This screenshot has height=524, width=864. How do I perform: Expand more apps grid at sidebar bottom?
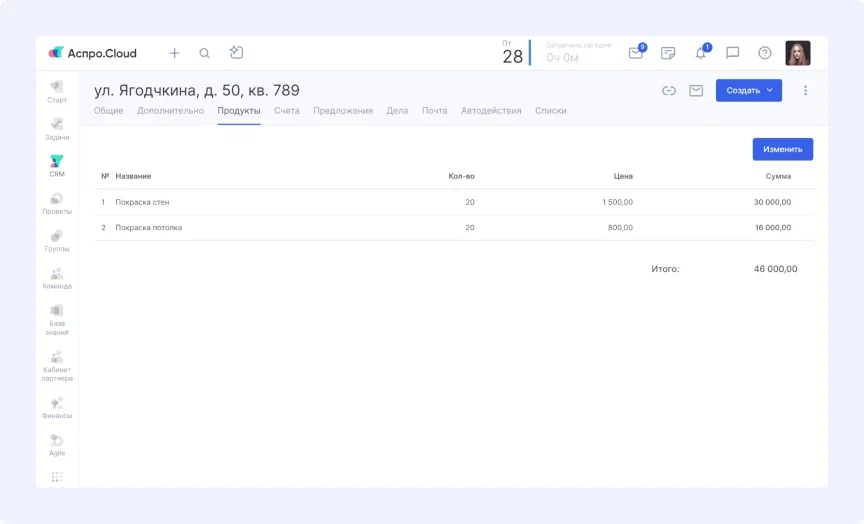[57, 477]
